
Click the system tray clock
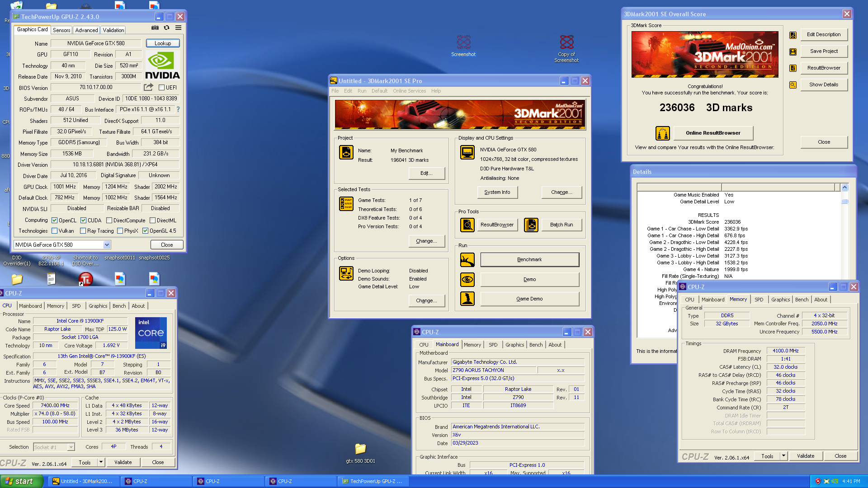851,481
